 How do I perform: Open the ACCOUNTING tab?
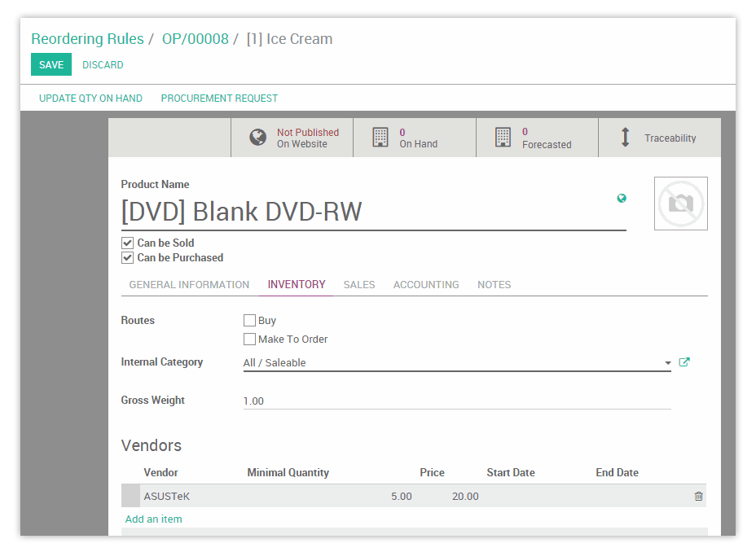pos(425,284)
